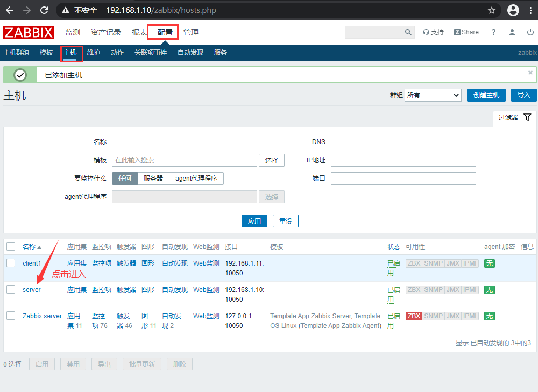Click the power logout icon
538x392 pixels.
point(530,32)
